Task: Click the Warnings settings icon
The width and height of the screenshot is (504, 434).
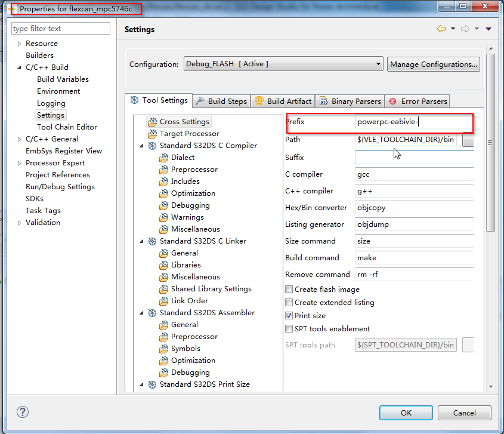Action: [x=163, y=217]
